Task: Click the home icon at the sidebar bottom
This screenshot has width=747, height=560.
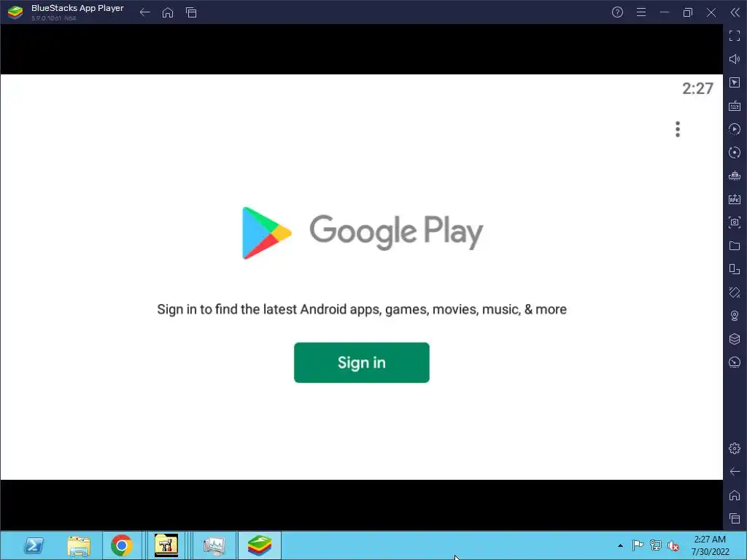Action: [735, 495]
